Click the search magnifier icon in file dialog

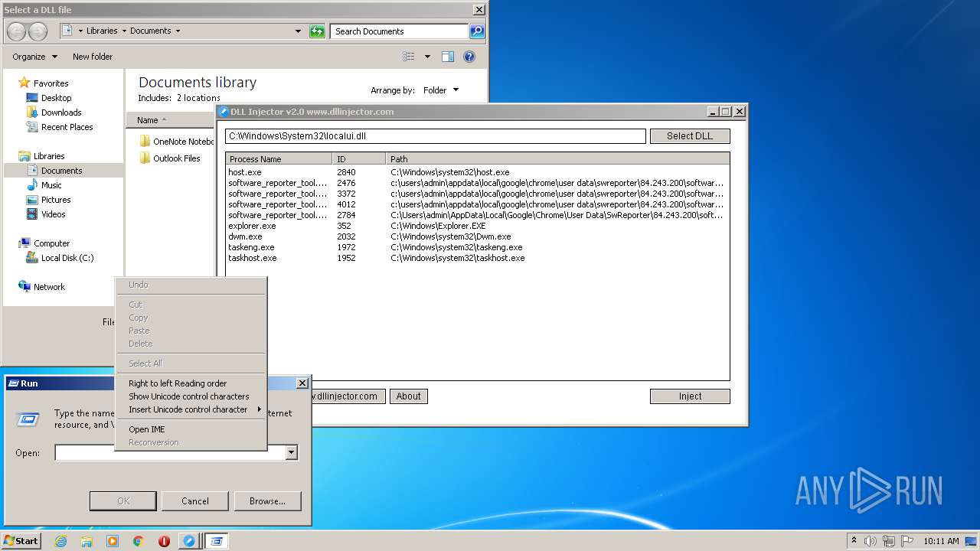[x=477, y=31]
